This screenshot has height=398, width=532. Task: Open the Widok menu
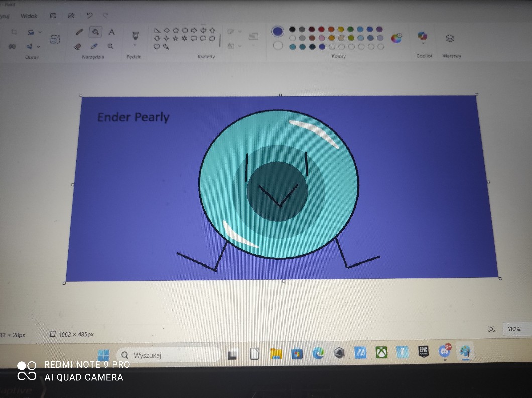point(29,16)
